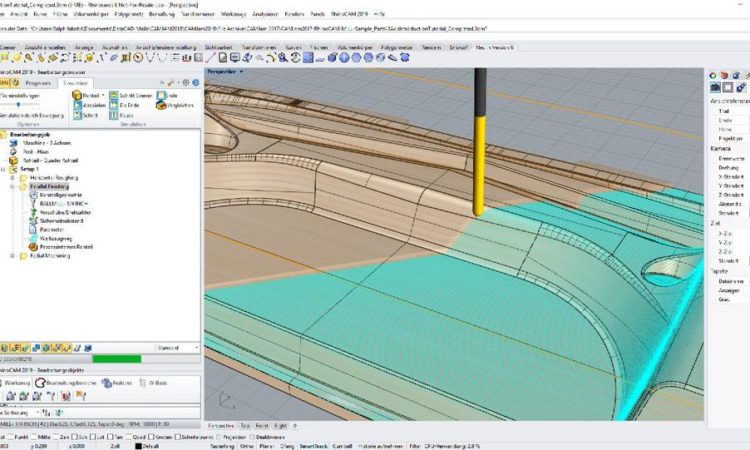This screenshot has width=750, height=450.
Task: Expand the Radial Machining tree node
Action: point(12,255)
